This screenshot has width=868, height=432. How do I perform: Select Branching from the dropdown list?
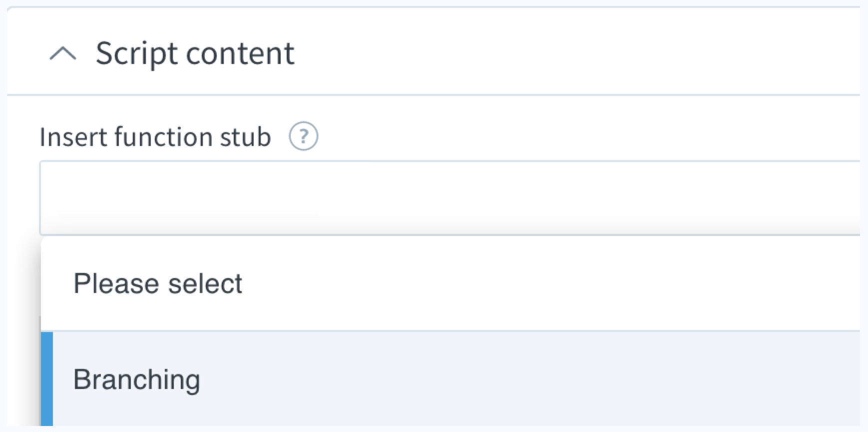pyautogui.click(x=449, y=379)
